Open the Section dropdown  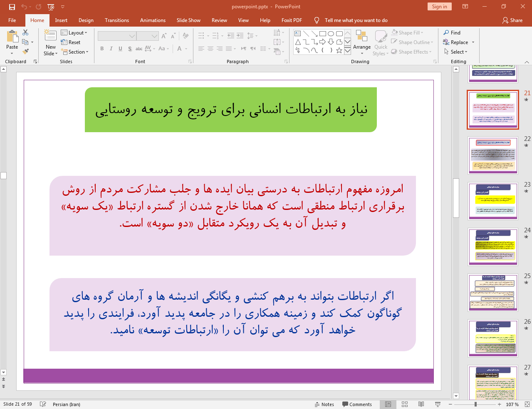pyautogui.click(x=75, y=52)
